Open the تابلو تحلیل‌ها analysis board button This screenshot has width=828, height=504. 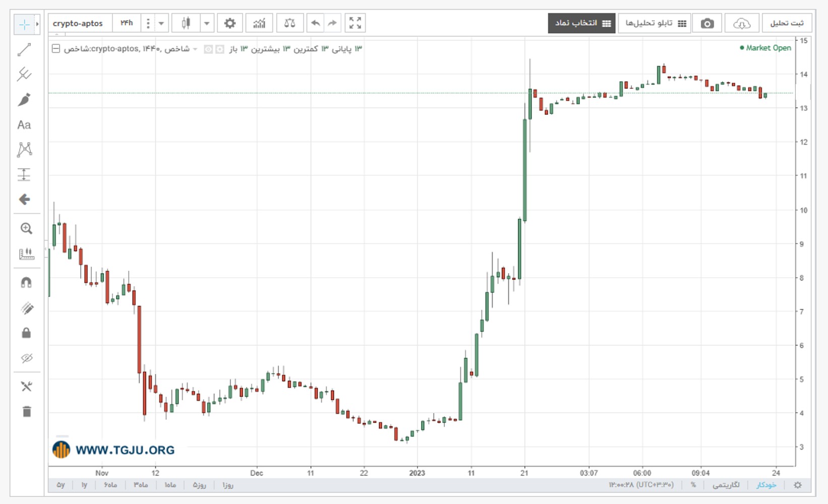pos(655,23)
